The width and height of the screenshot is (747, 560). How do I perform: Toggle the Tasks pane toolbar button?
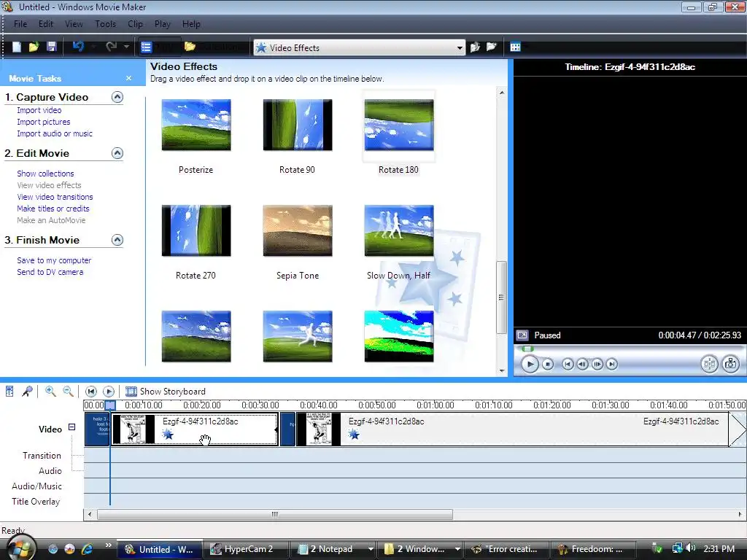tap(160, 47)
